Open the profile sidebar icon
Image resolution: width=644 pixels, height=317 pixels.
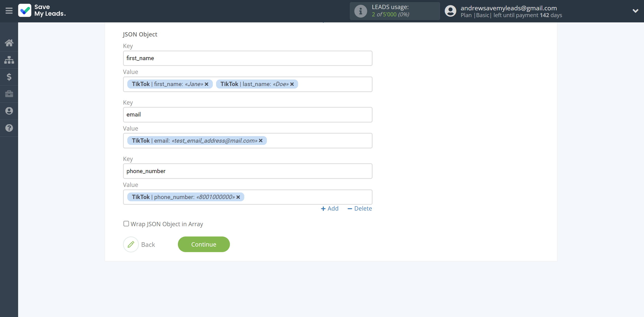(x=9, y=111)
